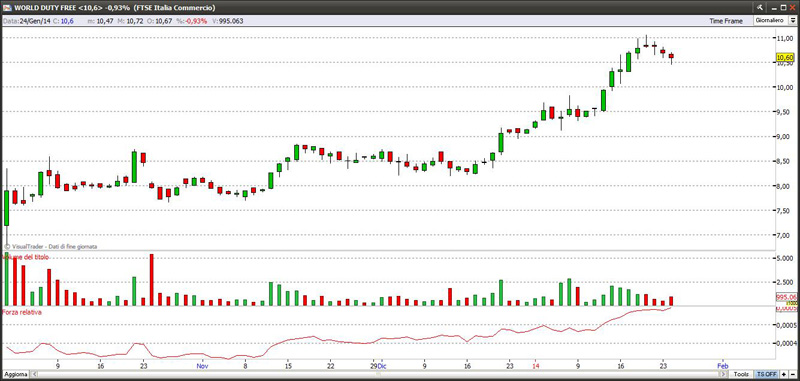The height and width of the screenshot is (381, 800).
Task: Click the 'O: 10,67' open value
Action: (x=160, y=21)
